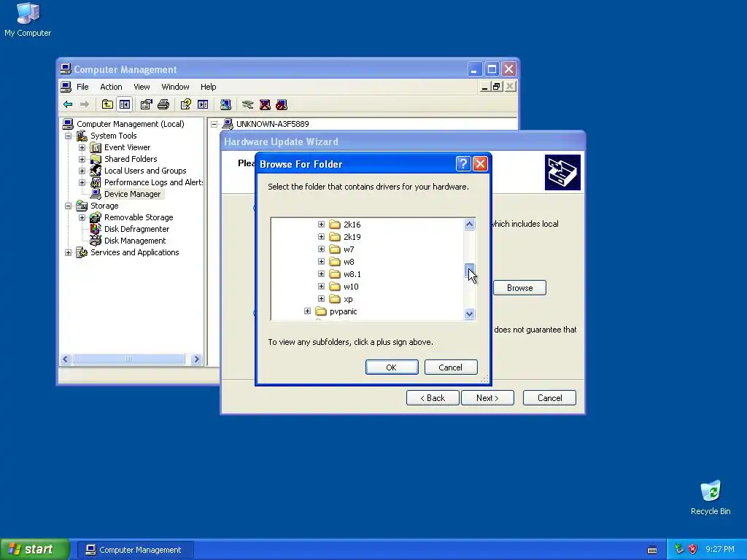Expand the Performance Logs and Alerts node
Image resolution: width=747 pixels, height=560 pixels.
82,182
